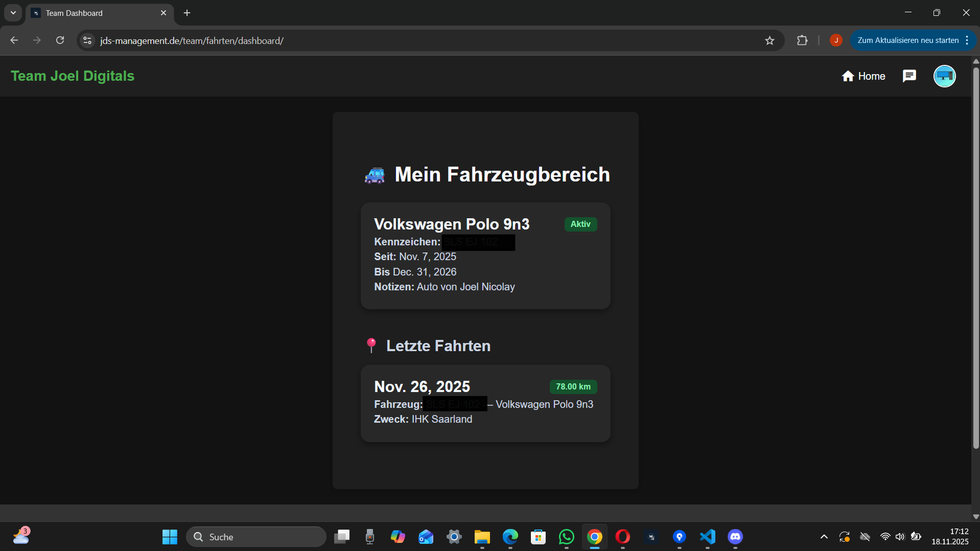Viewport: 980px width, 551px height.
Task: Bookmark this page via the star icon
Action: click(769, 40)
